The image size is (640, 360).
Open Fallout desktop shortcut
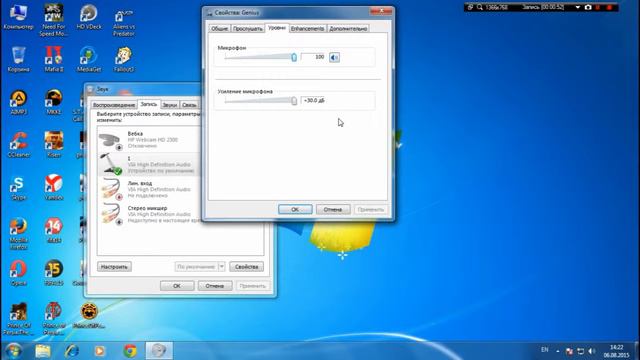click(x=123, y=60)
